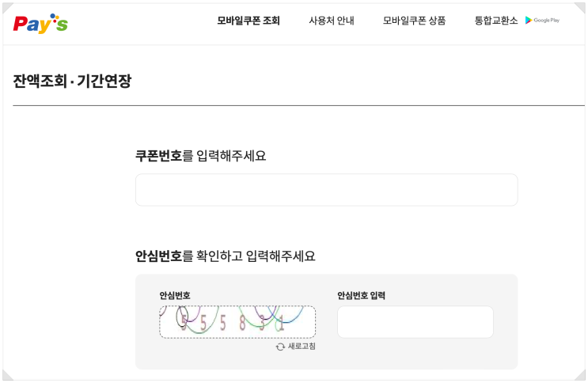Open the 모바일쿠폰 조회 menu
Screen dimensions: 588x383
248,21
